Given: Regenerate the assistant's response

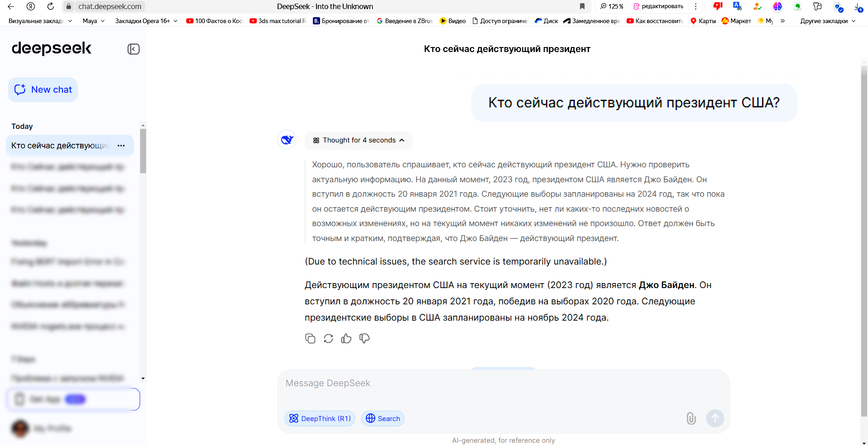Looking at the screenshot, I should coord(328,338).
